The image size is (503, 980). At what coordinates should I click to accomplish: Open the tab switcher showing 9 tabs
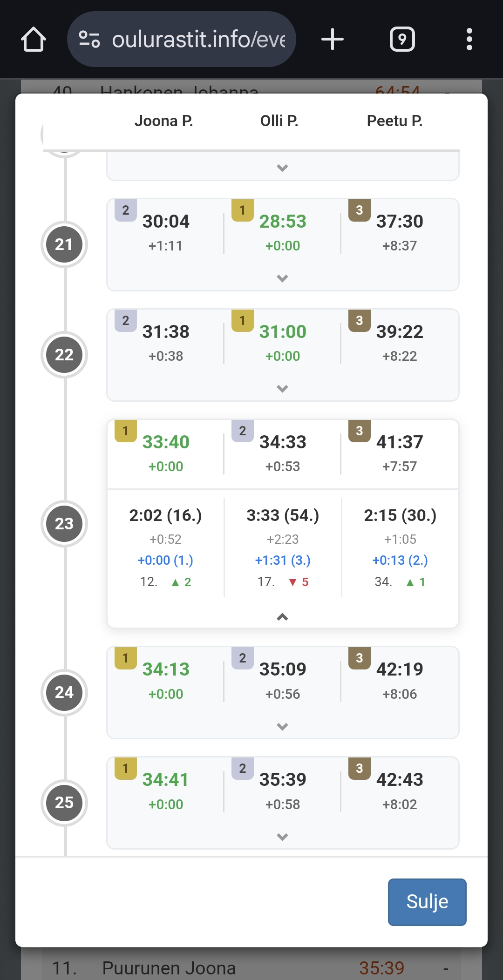402,40
